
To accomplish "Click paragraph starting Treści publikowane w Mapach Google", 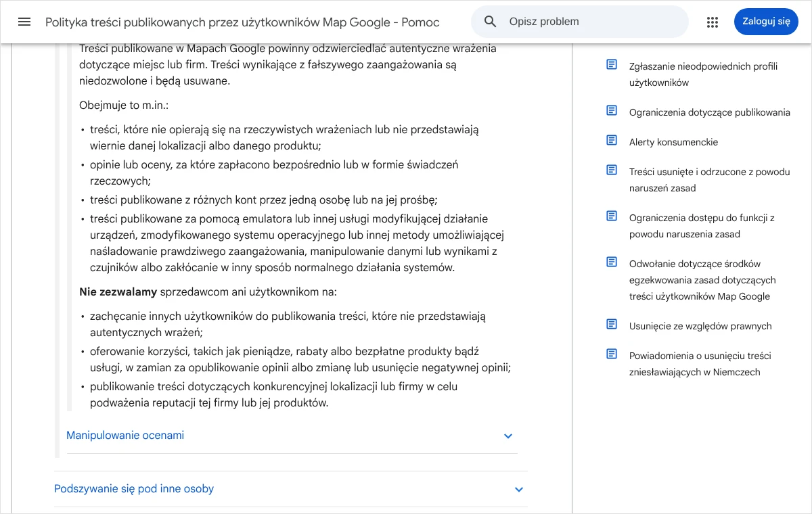I will click(288, 65).
